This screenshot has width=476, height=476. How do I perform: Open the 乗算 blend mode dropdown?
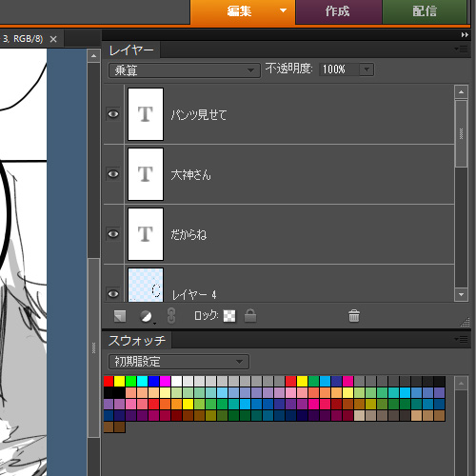pyautogui.click(x=185, y=70)
